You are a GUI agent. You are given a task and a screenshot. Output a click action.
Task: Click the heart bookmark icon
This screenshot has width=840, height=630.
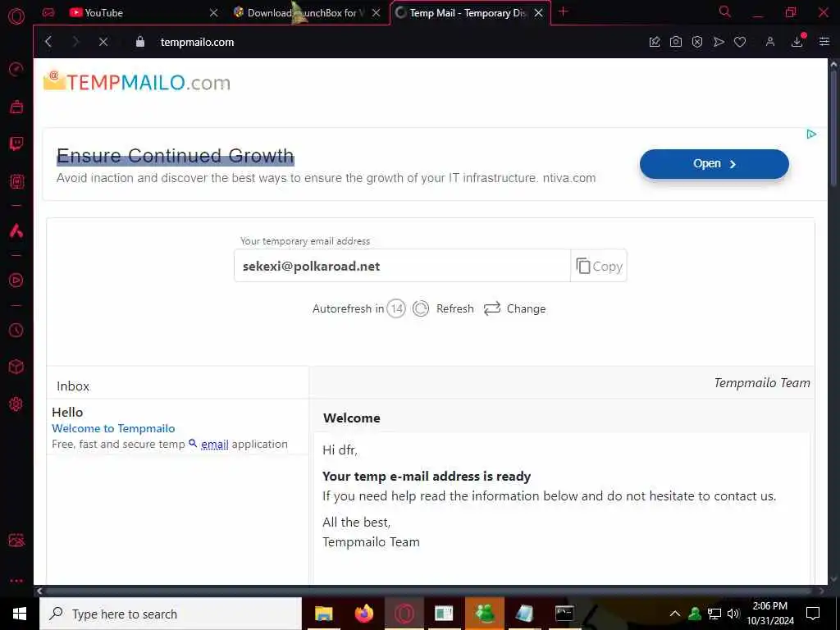coord(740,42)
